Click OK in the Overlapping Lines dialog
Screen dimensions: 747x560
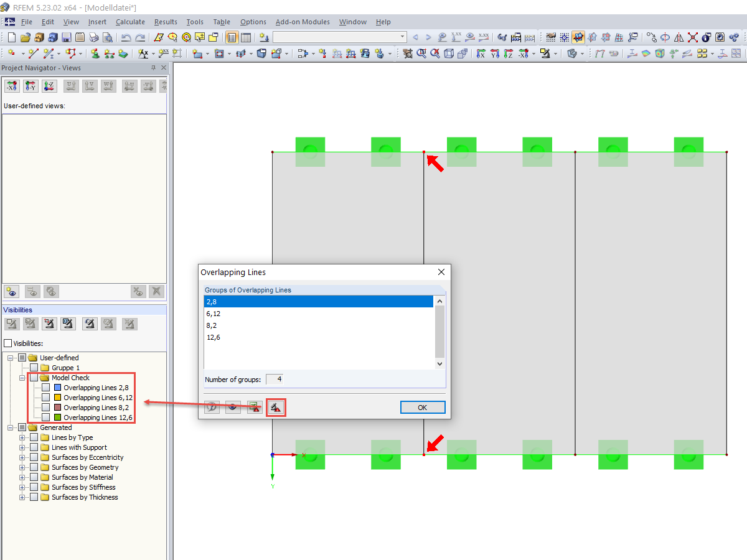[x=423, y=407]
